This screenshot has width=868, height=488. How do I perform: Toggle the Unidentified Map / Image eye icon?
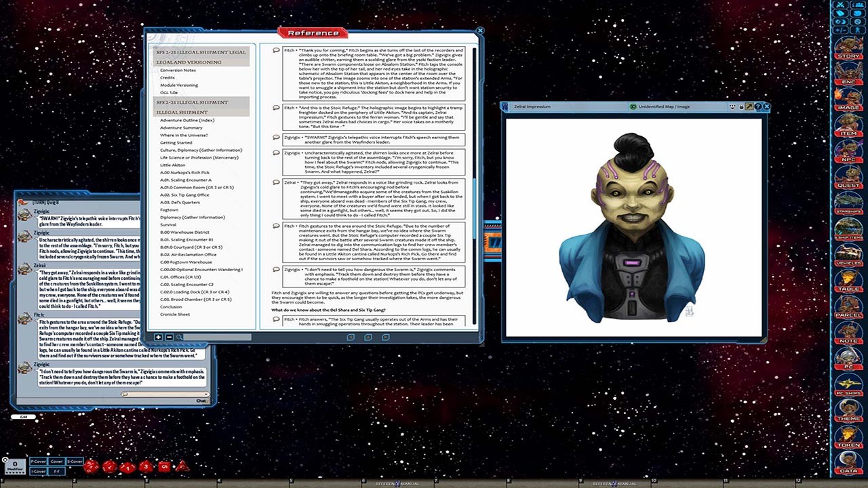click(633, 106)
